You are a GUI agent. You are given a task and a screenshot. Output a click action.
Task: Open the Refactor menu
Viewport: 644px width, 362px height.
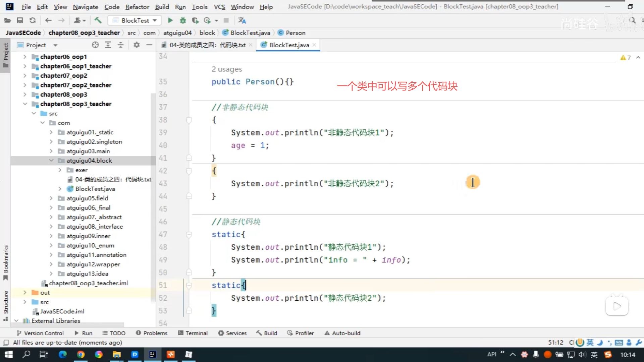click(137, 7)
